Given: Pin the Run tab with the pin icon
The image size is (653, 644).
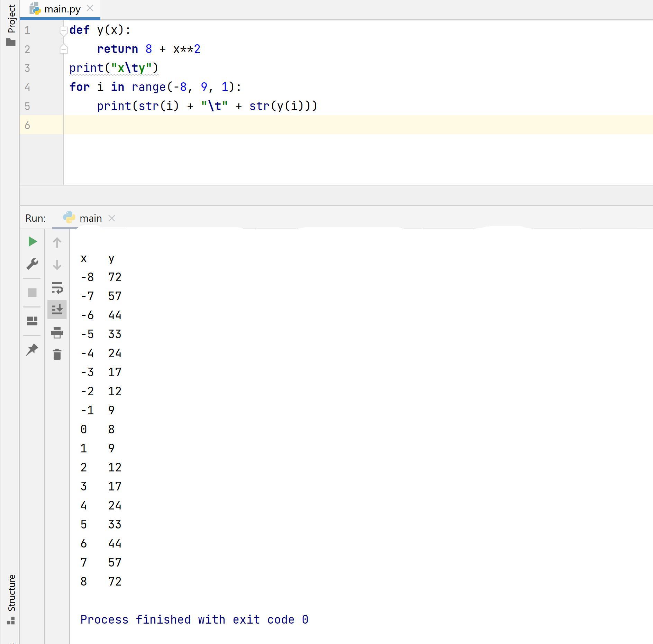Looking at the screenshot, I should [x=32, y=350].
